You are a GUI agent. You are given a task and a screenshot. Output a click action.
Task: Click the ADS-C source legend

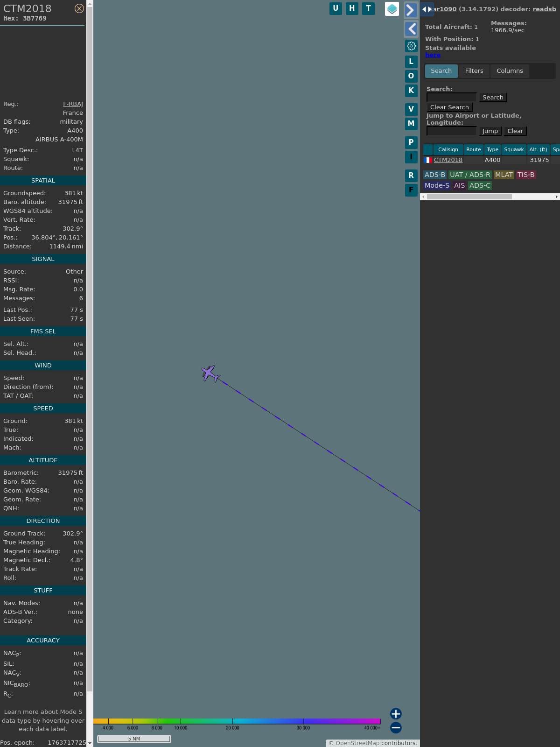tap(480, 185)
